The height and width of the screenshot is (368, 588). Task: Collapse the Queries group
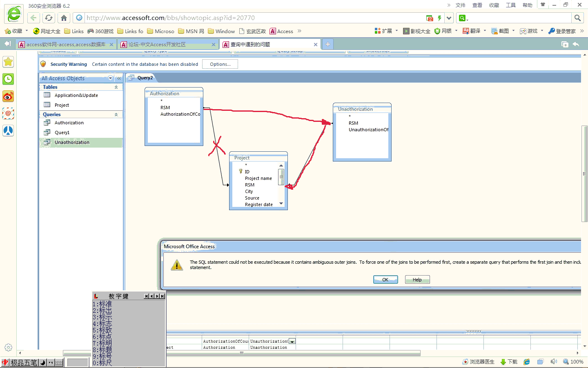tap(116, 114)
